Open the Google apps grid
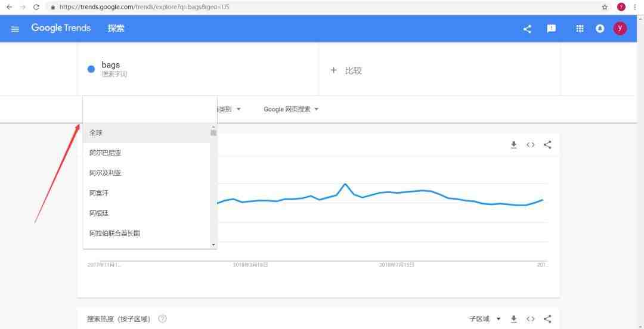The image size is (644, 329). (x=580, y=29)
